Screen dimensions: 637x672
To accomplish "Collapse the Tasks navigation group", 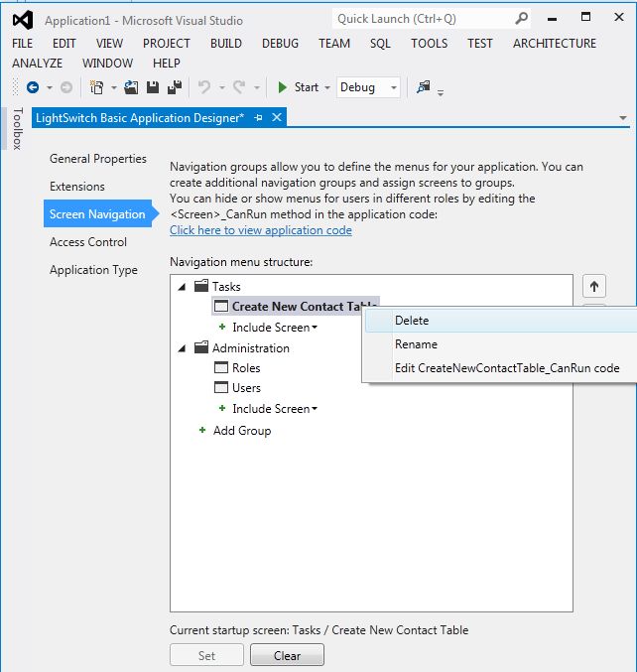I will tap(182, 287).
